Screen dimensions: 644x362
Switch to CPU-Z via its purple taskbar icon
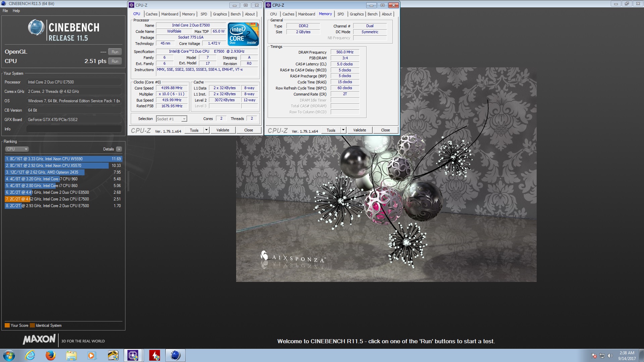133,355
